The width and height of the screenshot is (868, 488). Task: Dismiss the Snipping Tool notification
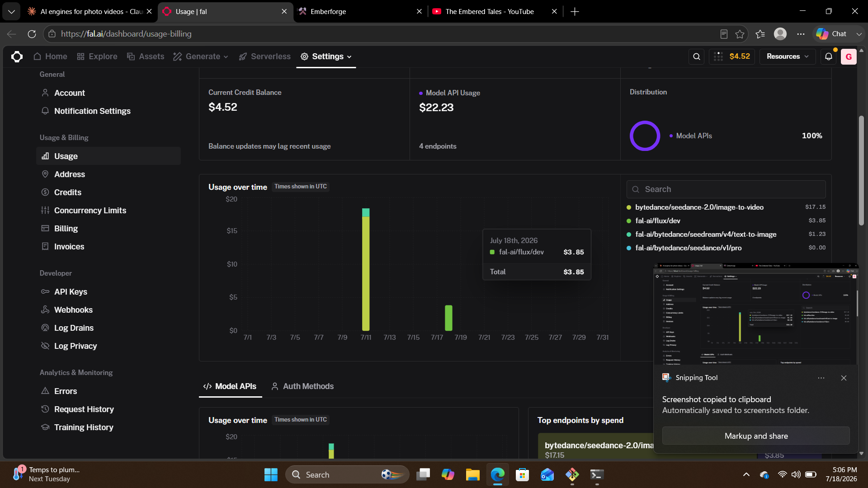coord(844,378)
